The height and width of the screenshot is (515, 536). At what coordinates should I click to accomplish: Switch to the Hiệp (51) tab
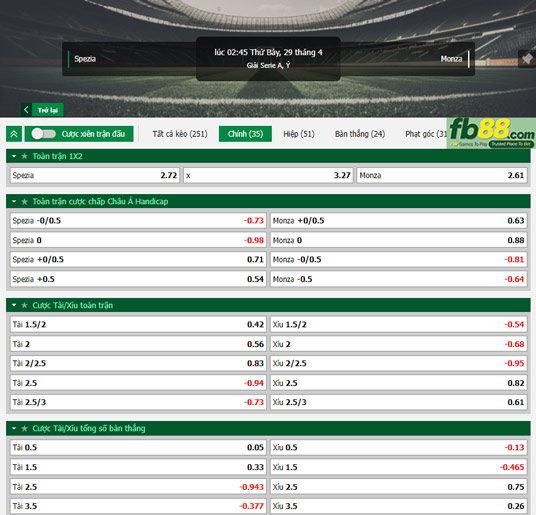click(x=299, y=134)
